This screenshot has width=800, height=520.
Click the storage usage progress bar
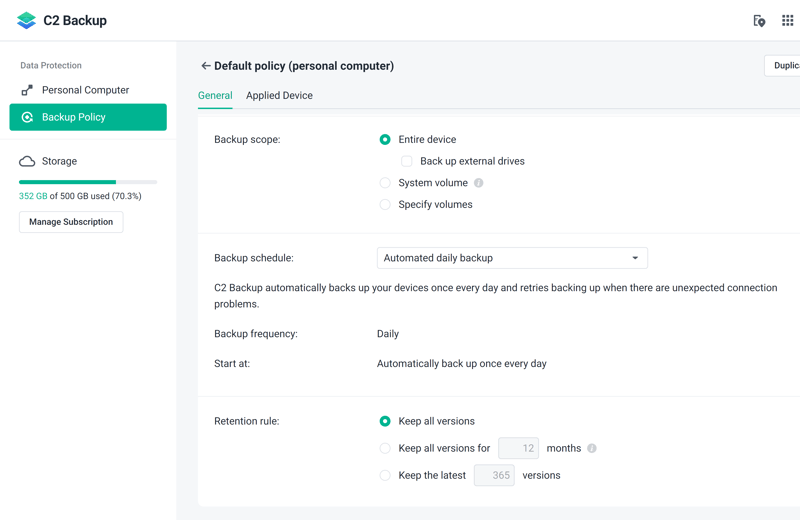[x=88, y=182]
